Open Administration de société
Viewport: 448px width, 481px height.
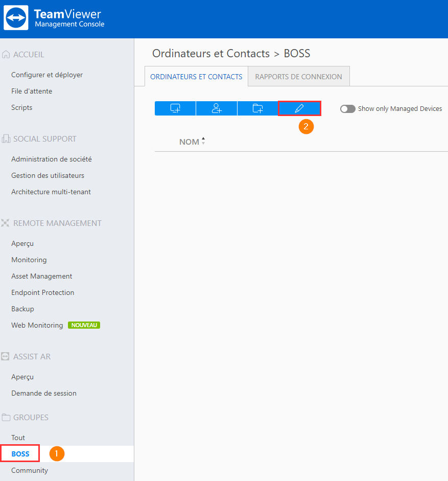52,159
